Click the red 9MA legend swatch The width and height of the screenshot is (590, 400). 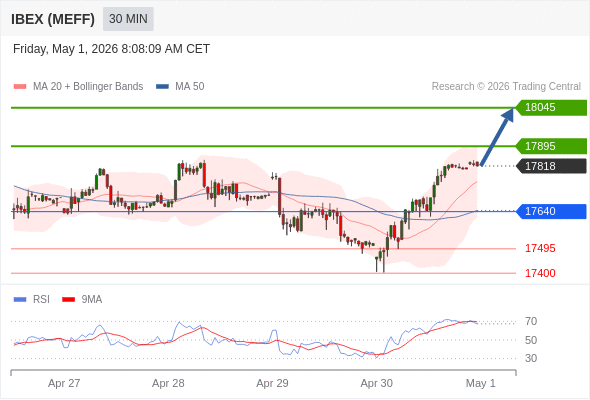pos(68,300)
